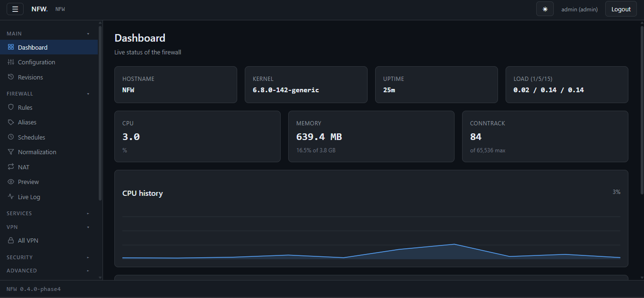Click the CPU history chart line
The image size is (644, 298).
point(371,251)
